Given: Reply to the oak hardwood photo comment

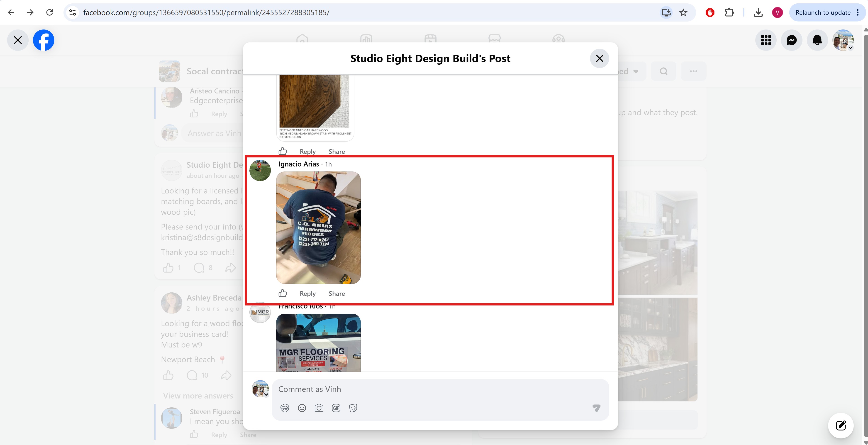Looking at the screenshot, I should pos(308,151).
